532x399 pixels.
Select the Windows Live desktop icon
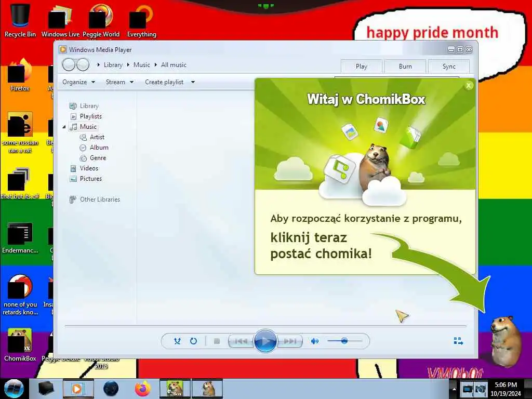pos(60,20)
